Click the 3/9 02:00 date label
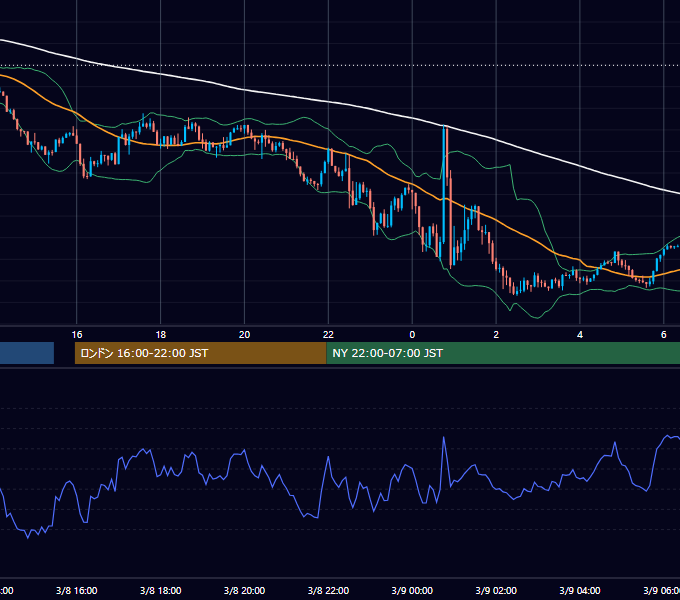 (x=496, y=590)
